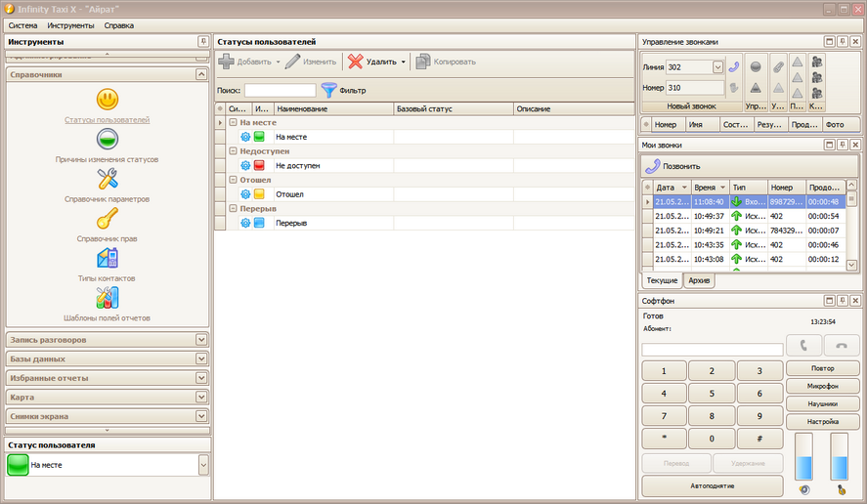
Task: Open Шаблоны полей отчетов chart icon
Action: [108, 298]
